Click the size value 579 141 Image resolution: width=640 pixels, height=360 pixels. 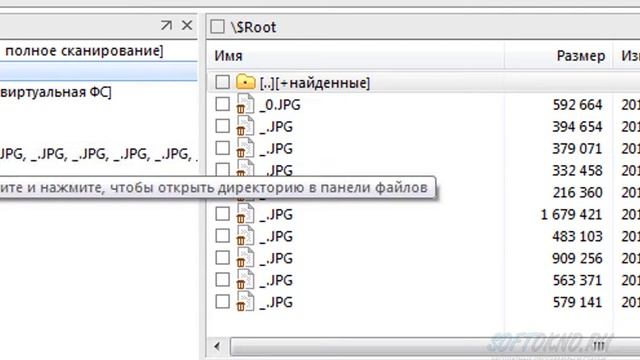(x=578, y=303)
